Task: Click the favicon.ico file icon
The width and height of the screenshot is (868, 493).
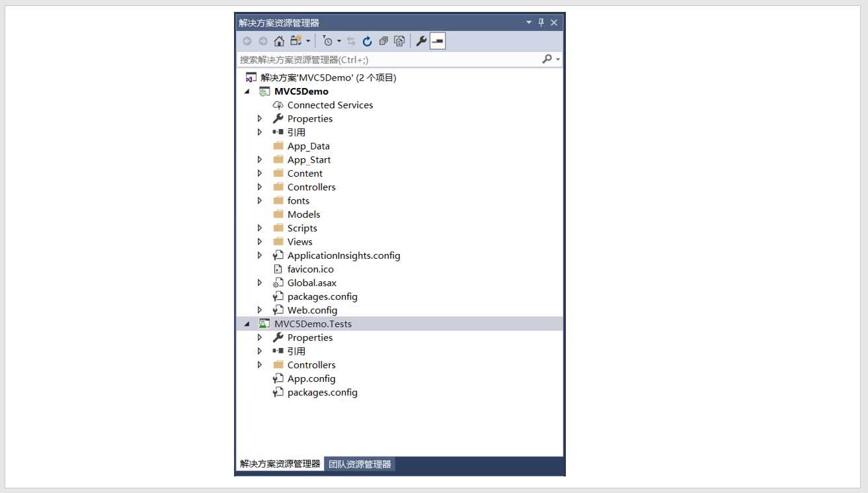Action: point(278,269)
